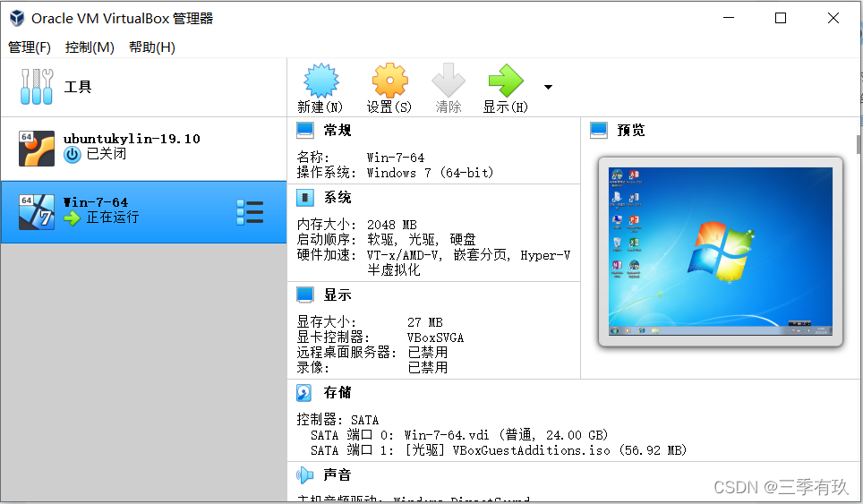Screen dimensions: 863x504
Task: Open the 常规 section header link
Action: pos(338,131)
